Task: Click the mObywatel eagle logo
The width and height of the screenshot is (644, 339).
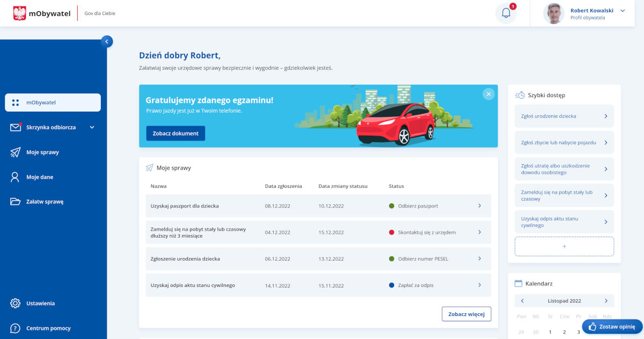Action: [20, 13]
